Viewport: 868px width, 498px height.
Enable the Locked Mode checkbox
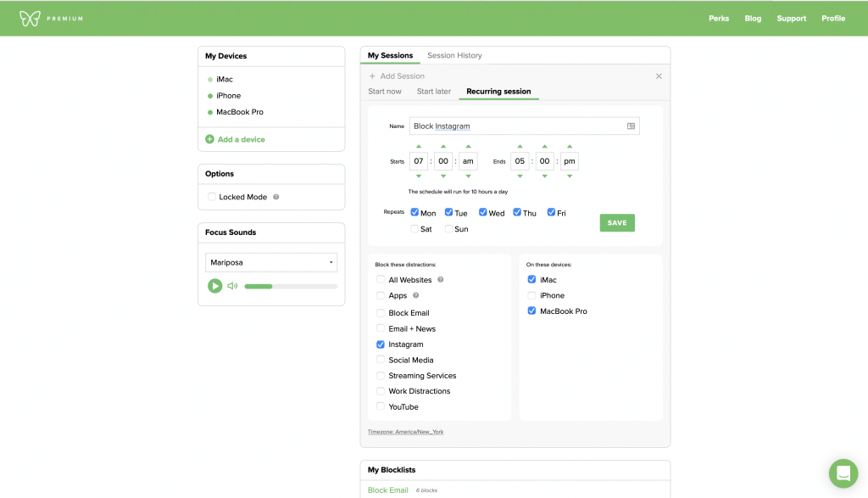212,197
